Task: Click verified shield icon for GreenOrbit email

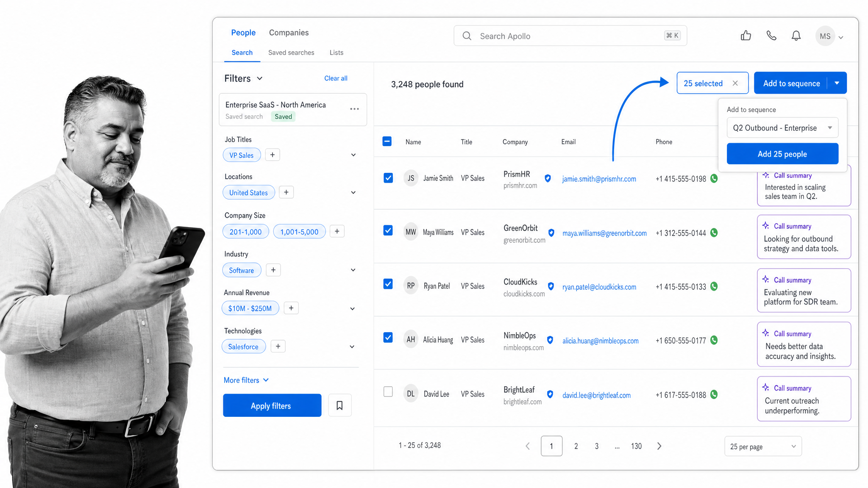Action: (x=551, y=233)
